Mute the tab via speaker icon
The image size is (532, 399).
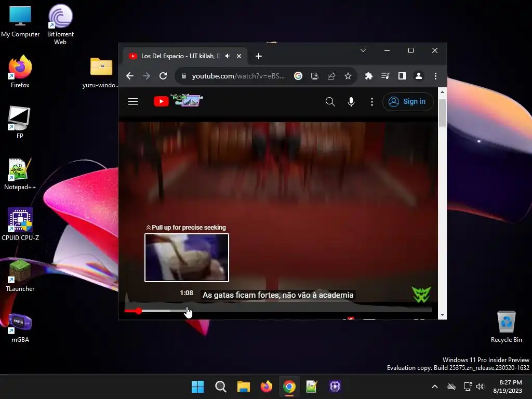coord(228,56)
